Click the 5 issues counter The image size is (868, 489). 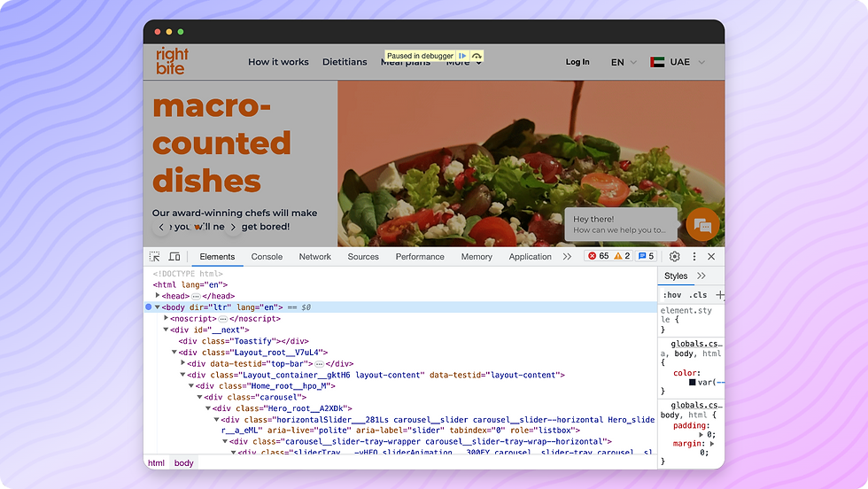coord(646,256)
